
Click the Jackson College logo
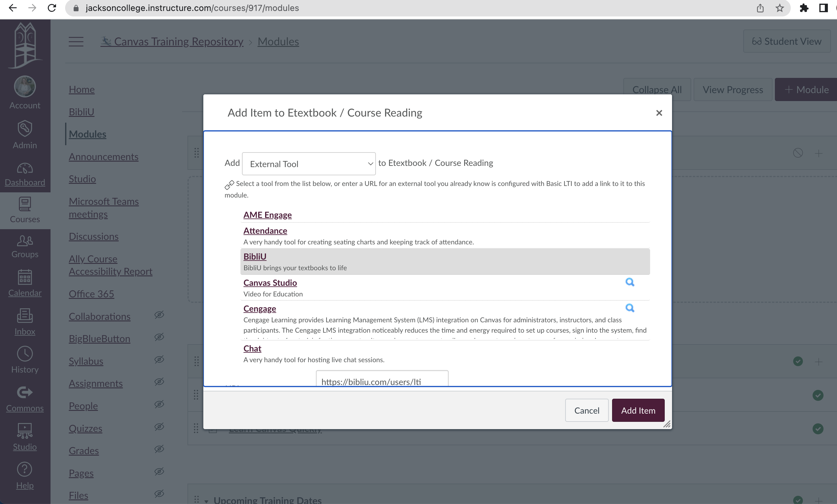(25, 46)
